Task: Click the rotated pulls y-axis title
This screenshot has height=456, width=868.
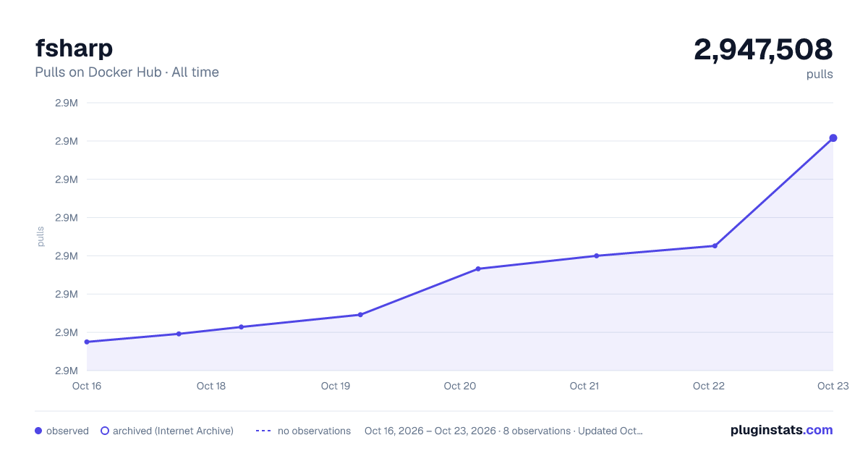Action: coord(41,237)
